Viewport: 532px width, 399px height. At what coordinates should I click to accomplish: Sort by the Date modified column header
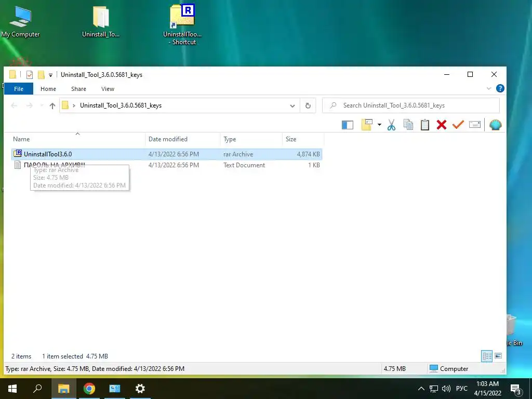coord(182,139)
